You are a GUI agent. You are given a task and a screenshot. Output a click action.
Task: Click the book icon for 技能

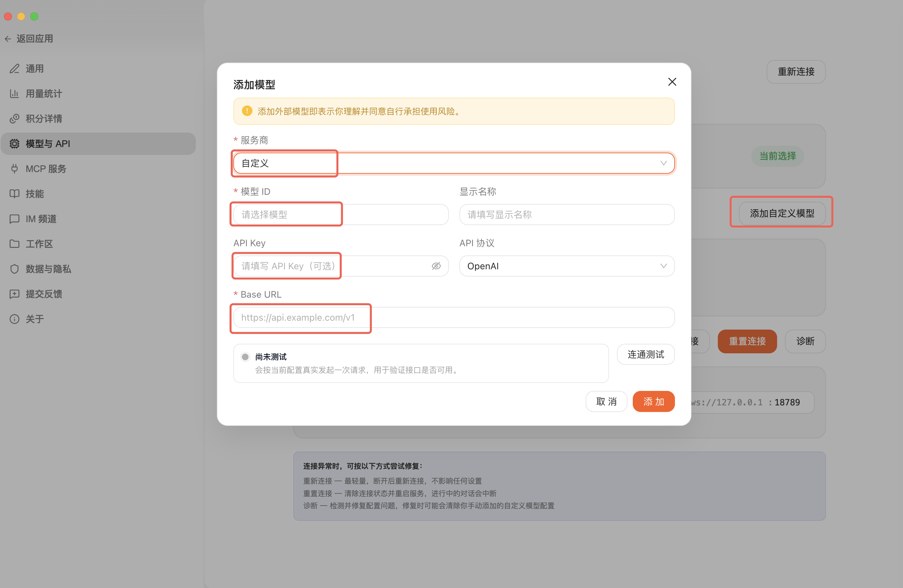tap(15, 194)
